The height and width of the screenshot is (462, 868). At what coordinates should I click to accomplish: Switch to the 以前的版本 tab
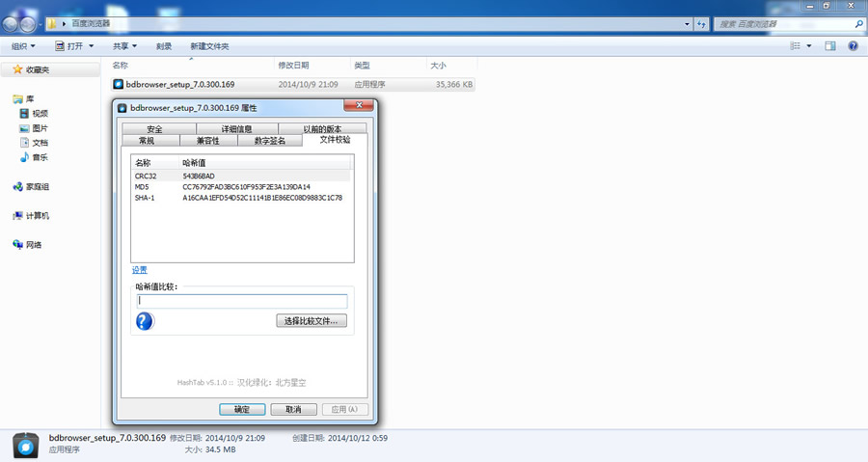click(322, 129)
